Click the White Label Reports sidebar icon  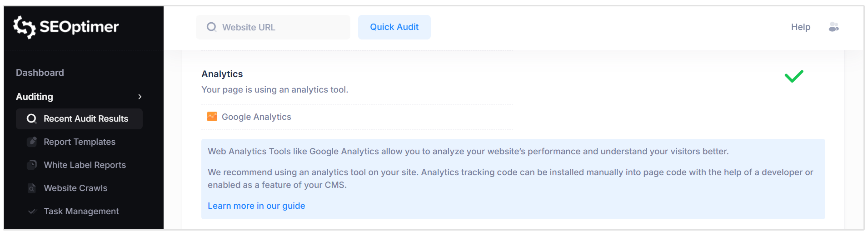[x=32, y=165]
